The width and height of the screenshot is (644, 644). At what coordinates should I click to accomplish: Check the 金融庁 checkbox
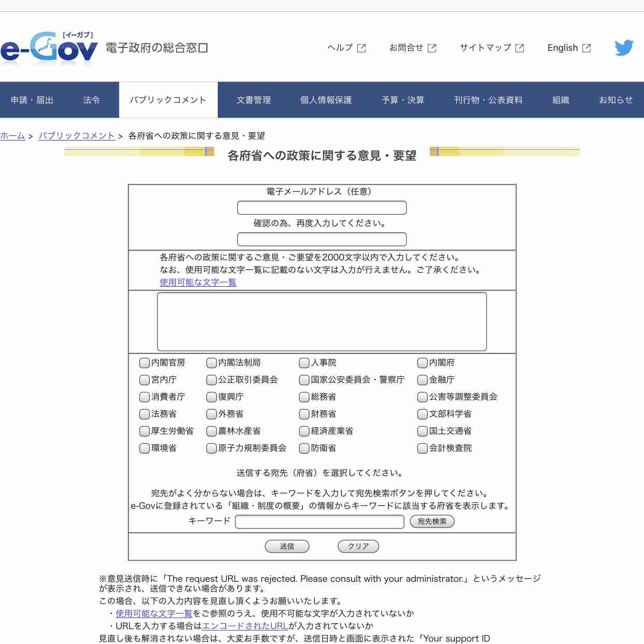pos(423,380)
